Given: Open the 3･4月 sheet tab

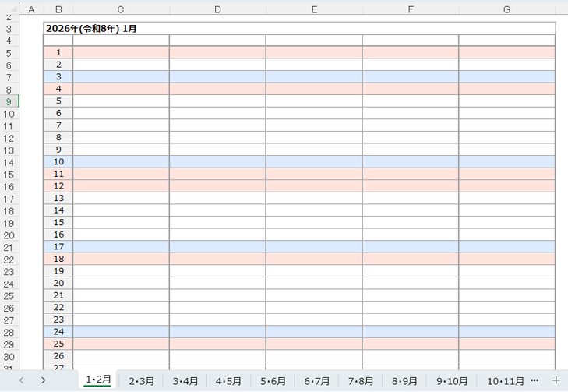Looking at the screenshot, I should [x=185, y=381].
